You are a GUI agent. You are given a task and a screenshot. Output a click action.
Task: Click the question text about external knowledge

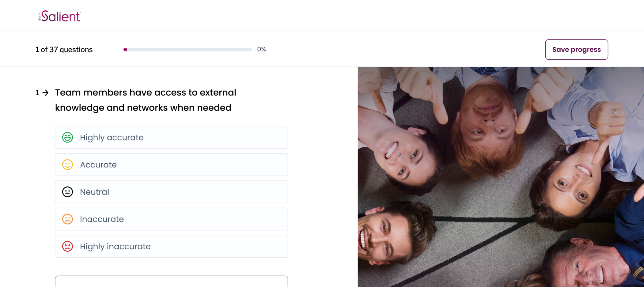click(146, 100)
